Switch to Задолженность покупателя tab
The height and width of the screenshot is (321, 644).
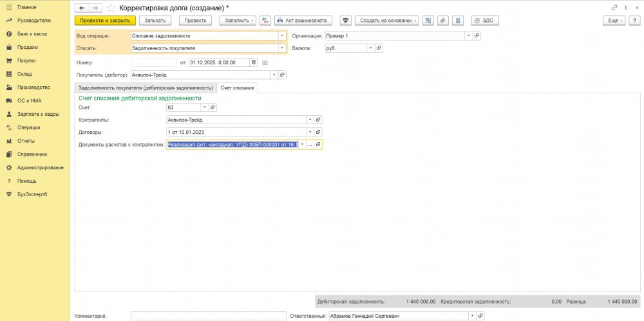click(146, 87)
